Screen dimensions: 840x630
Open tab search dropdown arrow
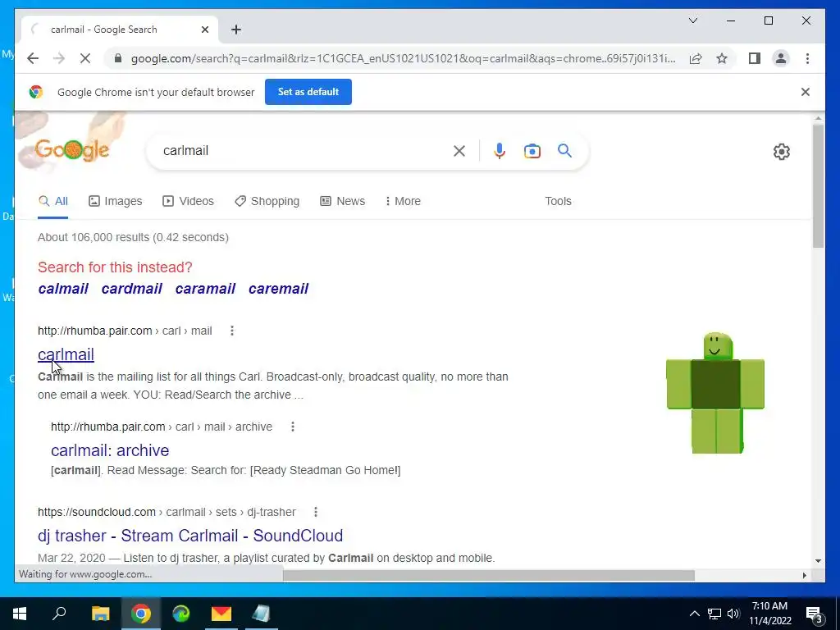pyautogui.click(x=692, y=21)
